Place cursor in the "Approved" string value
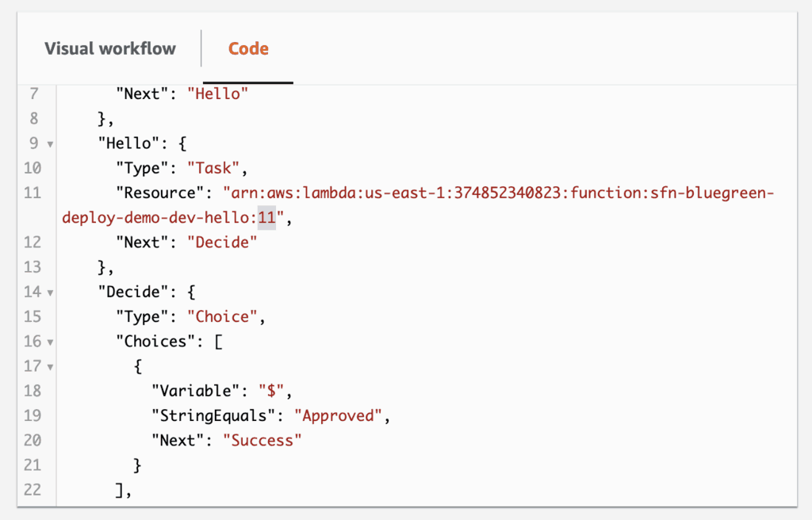Screen dimensions: 812x520 343,415
